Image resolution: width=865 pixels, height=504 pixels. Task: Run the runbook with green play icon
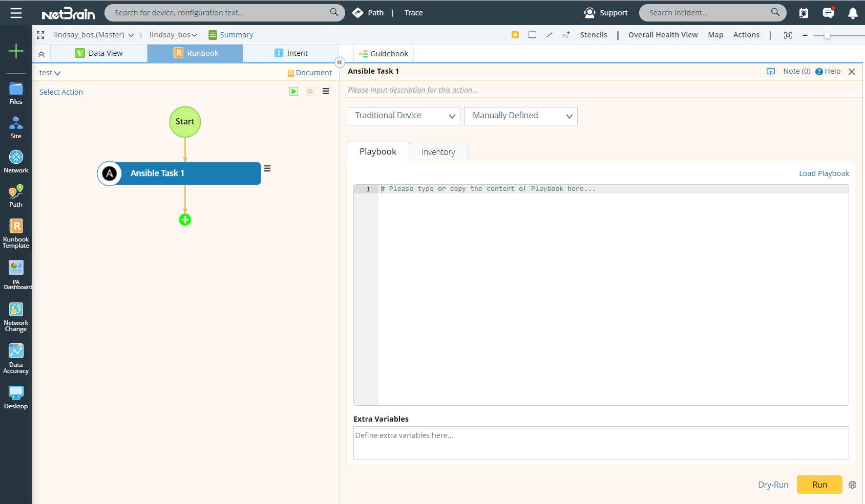[293, 91]
